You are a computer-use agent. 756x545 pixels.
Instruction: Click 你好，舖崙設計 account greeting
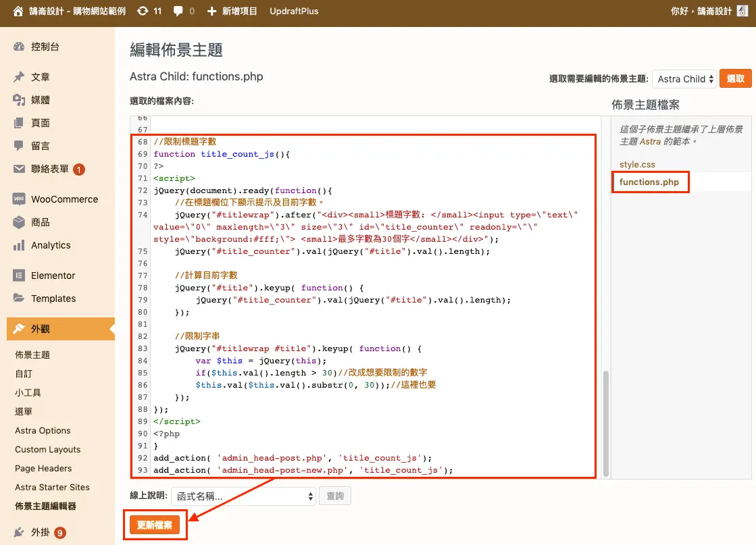point(701,11)
